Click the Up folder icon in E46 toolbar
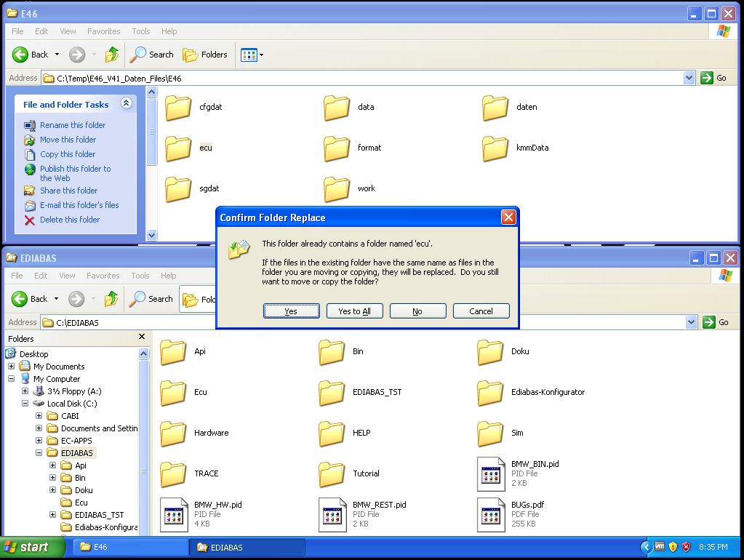 point(112,55)
